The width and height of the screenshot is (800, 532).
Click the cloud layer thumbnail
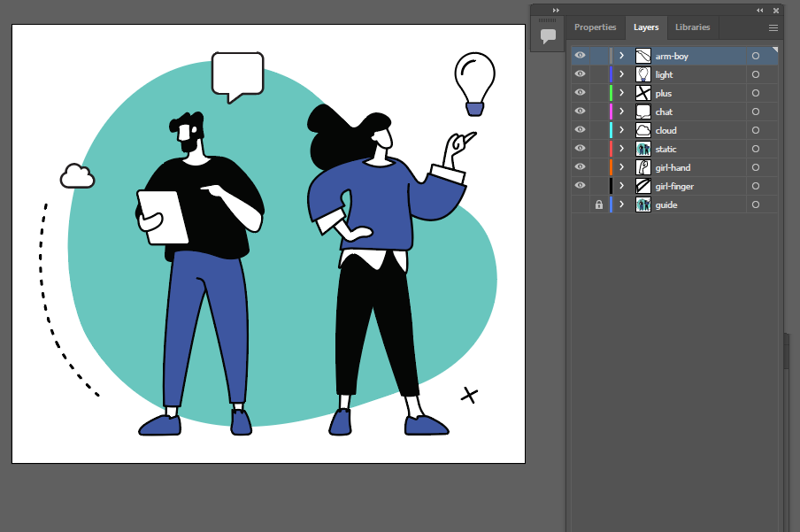click(x=643, y=131)
